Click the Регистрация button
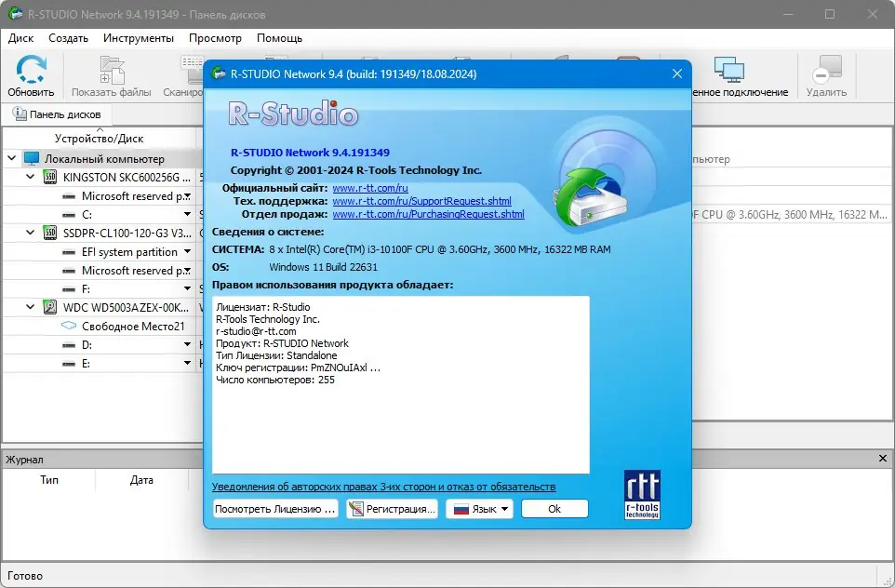The height and width of the screenshot is (588, 895). coord(392,509)
